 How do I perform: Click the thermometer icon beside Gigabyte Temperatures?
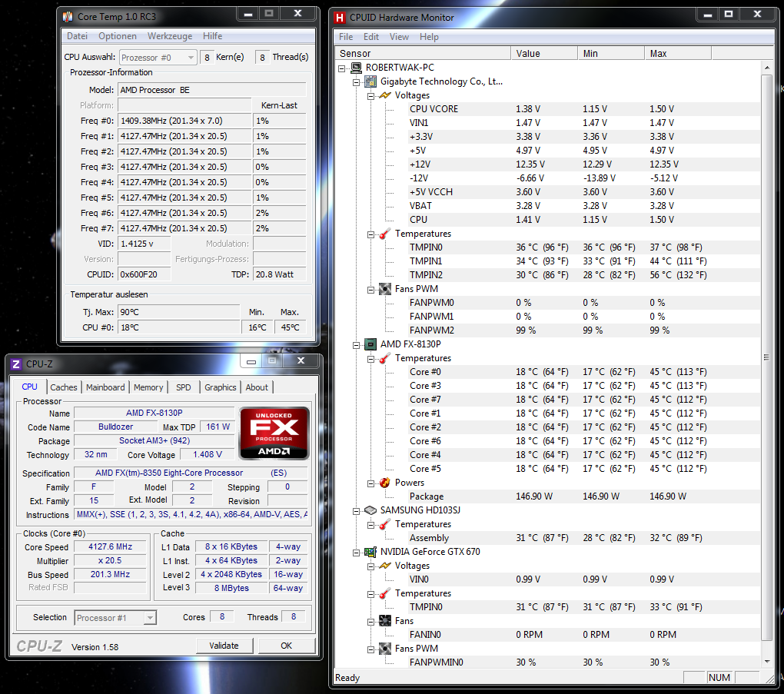pyautogui.click(x=385, y=234)
